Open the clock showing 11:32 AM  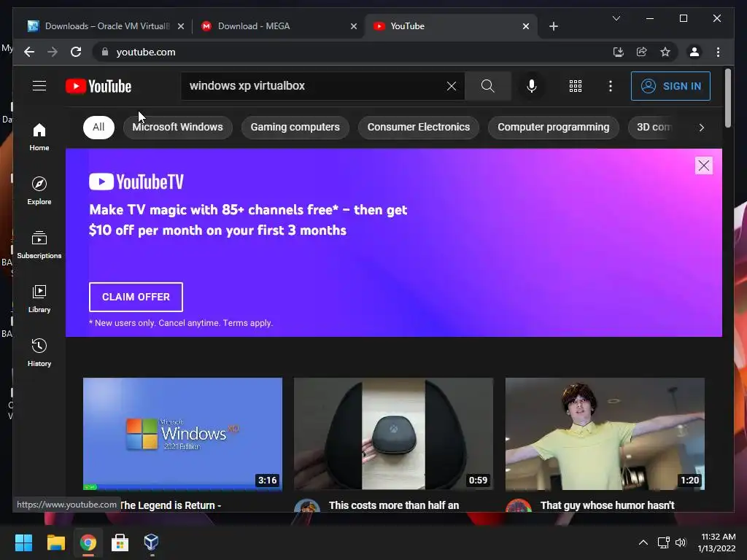(x=716, y=542)
